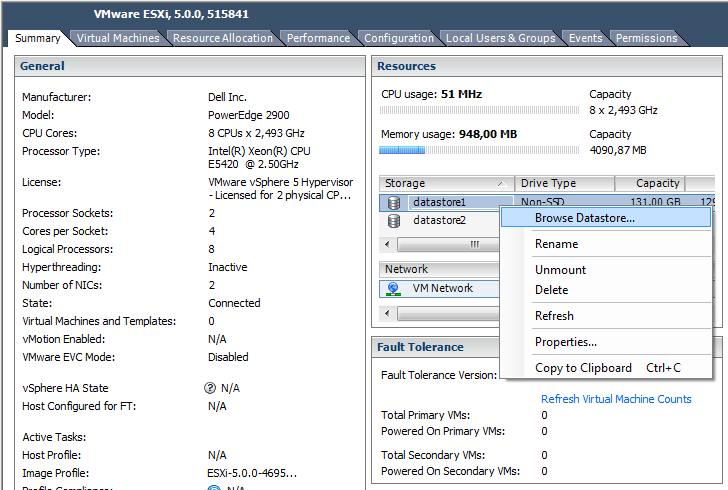Click the Hyperthreading Inactive value
The height and width of the screenshot is (490, 728).
coord(228,268)
